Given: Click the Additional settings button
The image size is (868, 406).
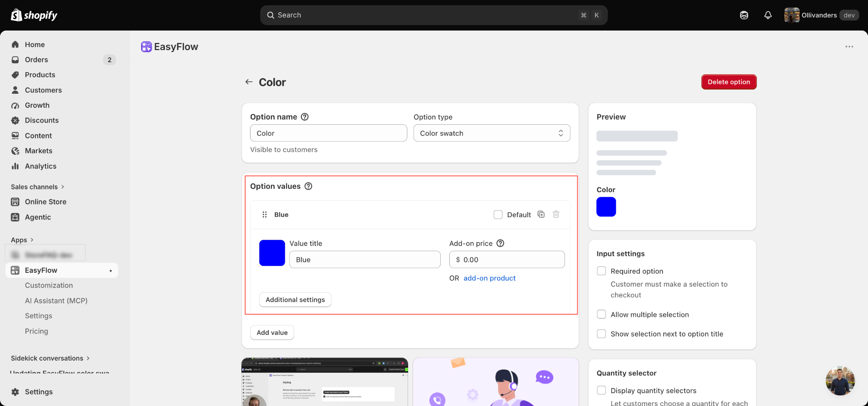Looking at the screenshot, I should 295,300.
